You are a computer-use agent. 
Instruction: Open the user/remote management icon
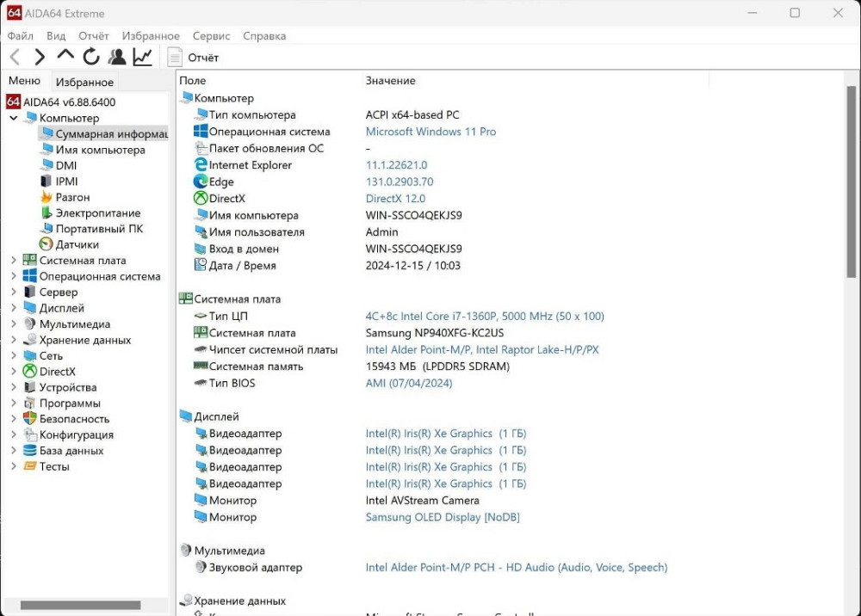click(x=117, y=57)
